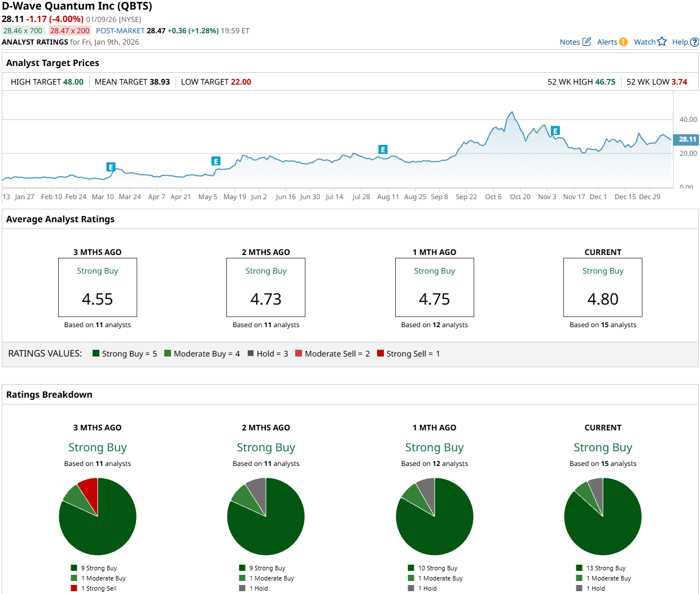
Task: Open the Help question mark icon
Action: click(x=694, y=42)
